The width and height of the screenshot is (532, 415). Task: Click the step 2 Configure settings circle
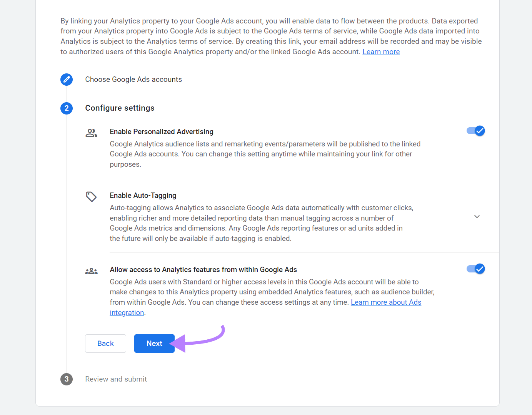point(66,108)
